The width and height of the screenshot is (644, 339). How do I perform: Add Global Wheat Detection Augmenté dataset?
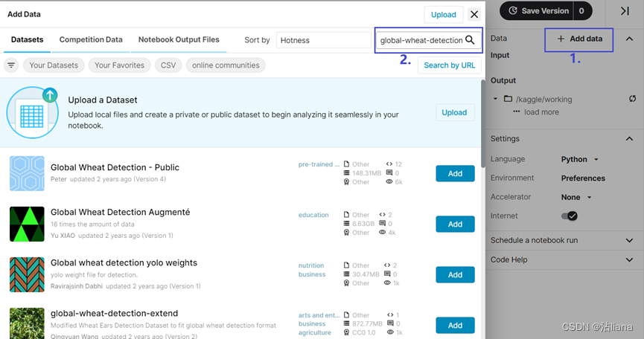tap(455, 225)
